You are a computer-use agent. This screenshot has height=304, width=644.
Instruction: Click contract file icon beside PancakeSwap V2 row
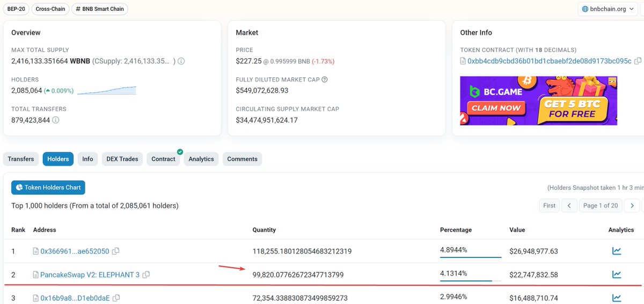tap(36, 275)
